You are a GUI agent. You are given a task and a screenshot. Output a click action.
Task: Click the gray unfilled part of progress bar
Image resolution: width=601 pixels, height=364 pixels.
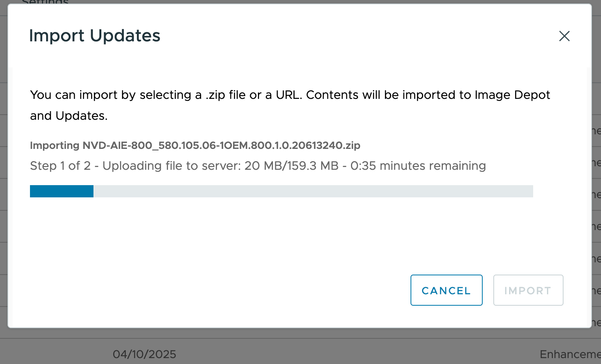pos(313,191)
